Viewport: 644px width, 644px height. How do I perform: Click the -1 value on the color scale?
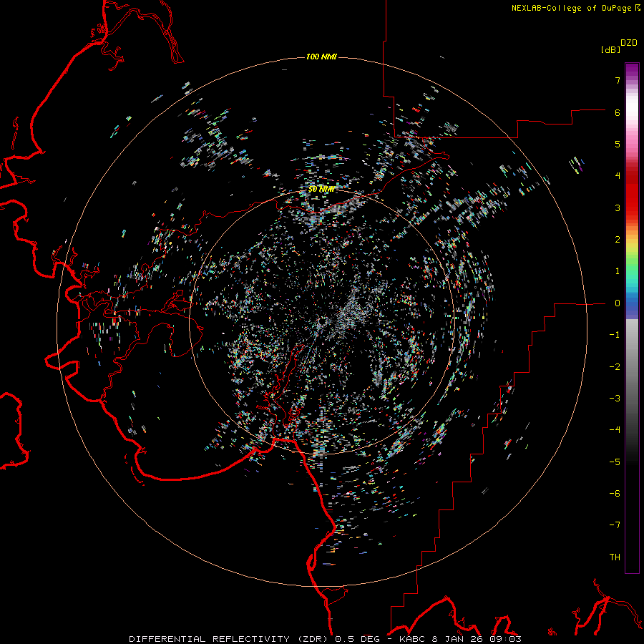(615, 335)
